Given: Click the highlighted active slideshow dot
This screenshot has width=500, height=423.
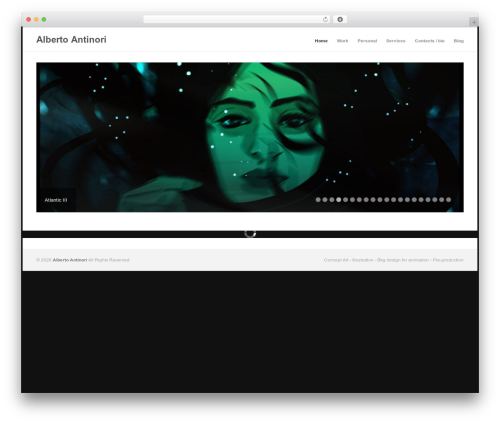Looking at the screenshot, I should pos(339,200).
